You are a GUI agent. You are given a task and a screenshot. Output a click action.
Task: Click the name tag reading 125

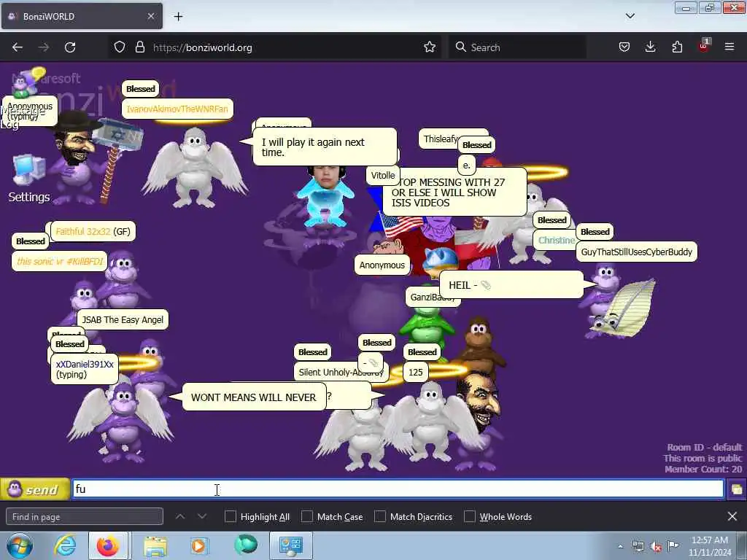pos(415,372)
